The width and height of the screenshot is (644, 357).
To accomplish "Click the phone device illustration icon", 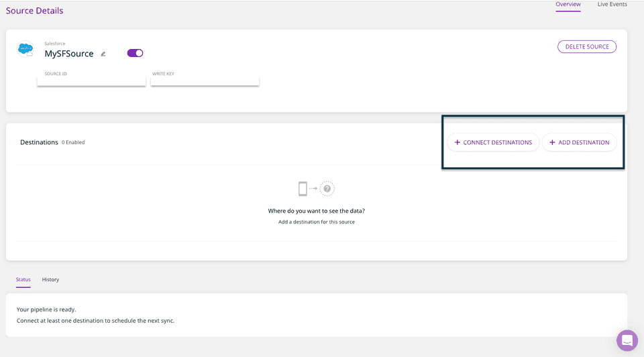I will coord(303,189).
